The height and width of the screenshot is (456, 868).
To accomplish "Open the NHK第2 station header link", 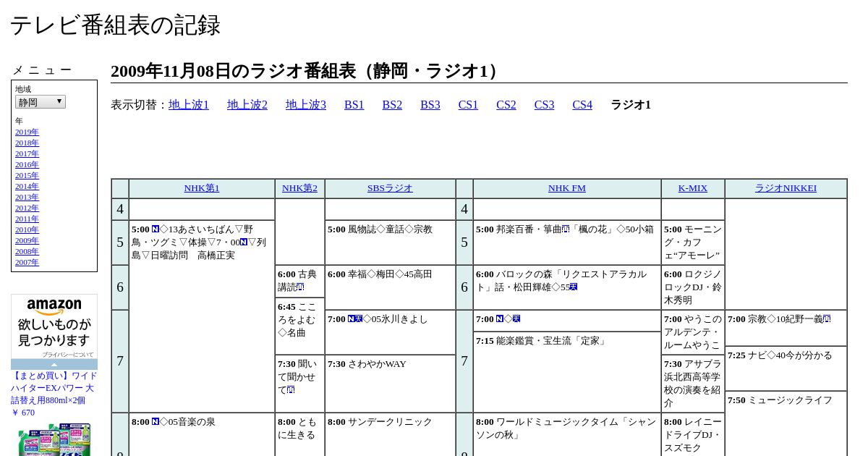I will coord(299,188).
